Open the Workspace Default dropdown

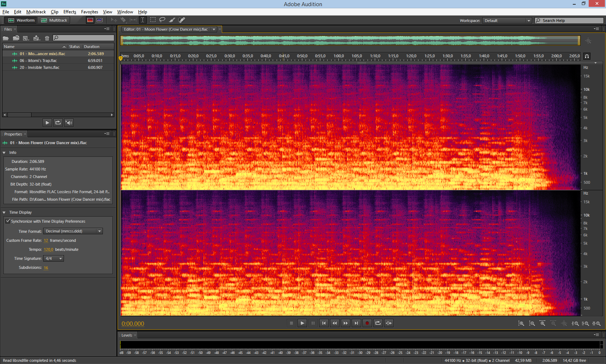click(x=507, y=21)
